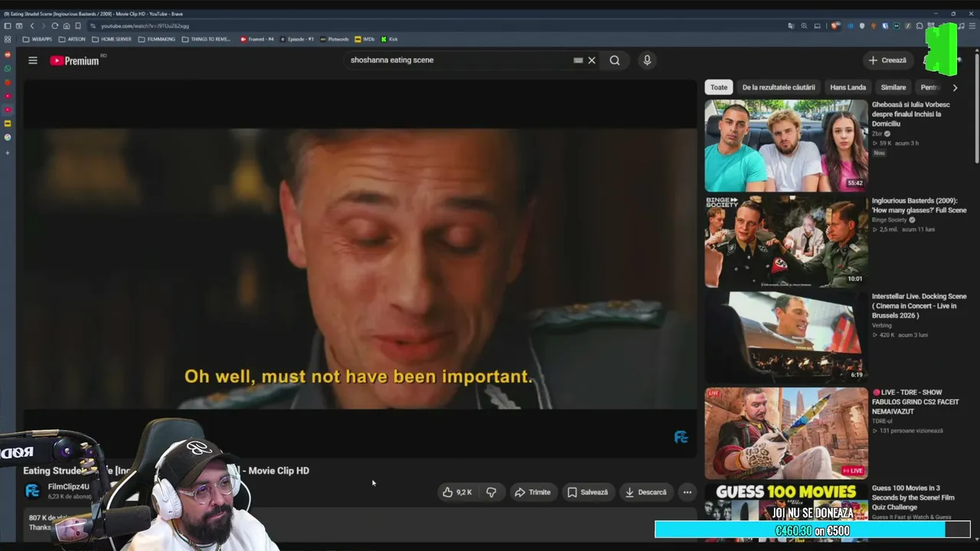980x551 pixels.
Task: Select the Hans Landa chip
Action: coord(848,87)
